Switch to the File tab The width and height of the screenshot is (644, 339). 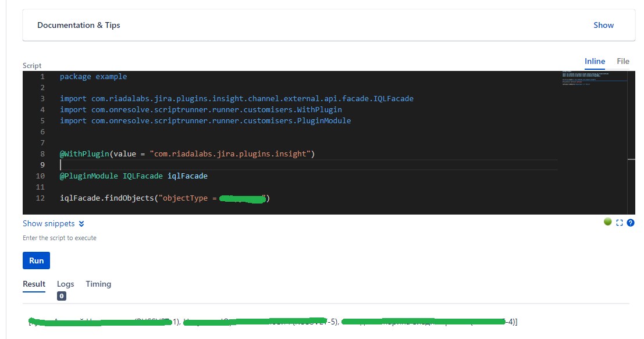pos(622,61)
